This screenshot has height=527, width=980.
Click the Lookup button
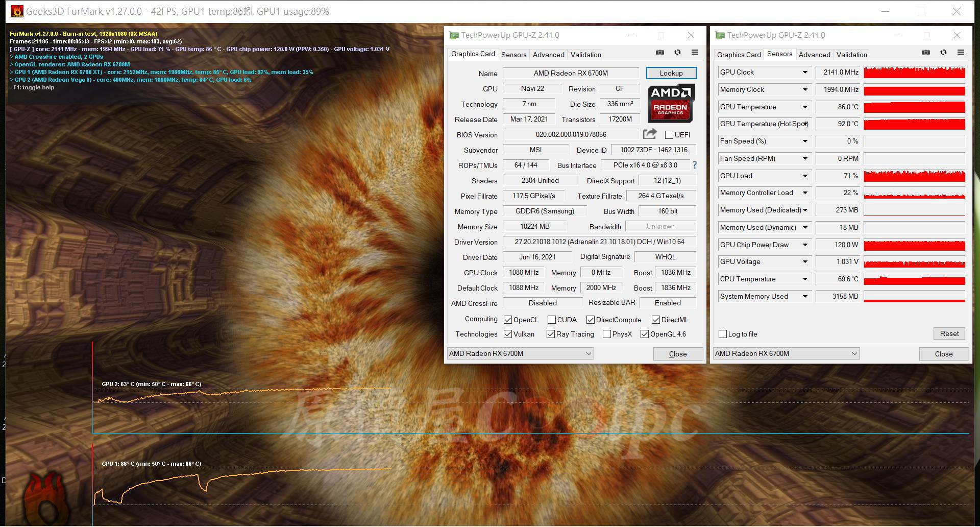tap(671, 73)
